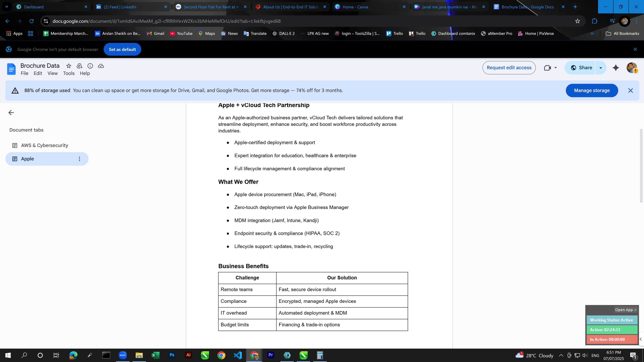Click Request edit access button
The height and width of the screenshot is (362, 644).
509,68
